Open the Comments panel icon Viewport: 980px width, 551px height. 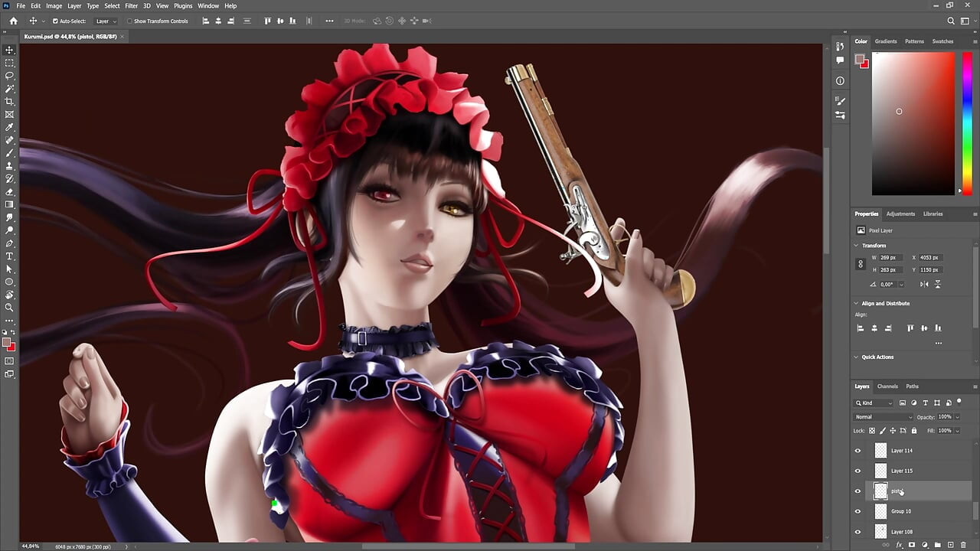pos(840,60)
